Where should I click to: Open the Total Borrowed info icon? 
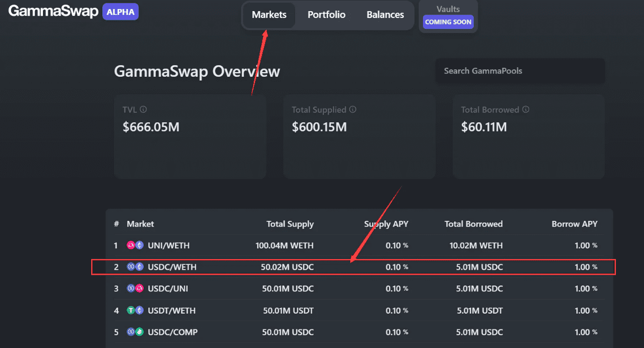[x=526, y=110]
